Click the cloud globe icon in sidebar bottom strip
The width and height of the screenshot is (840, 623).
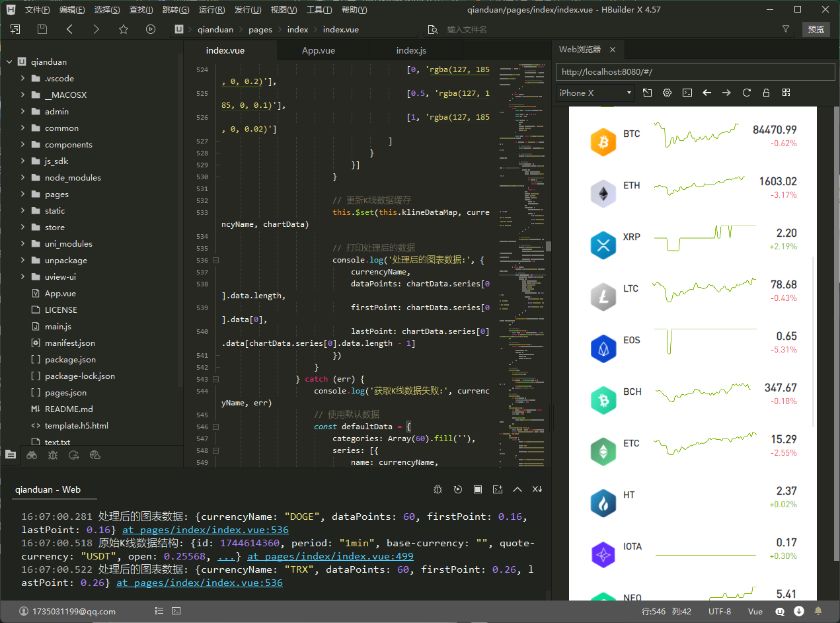[x=95, y=454]
